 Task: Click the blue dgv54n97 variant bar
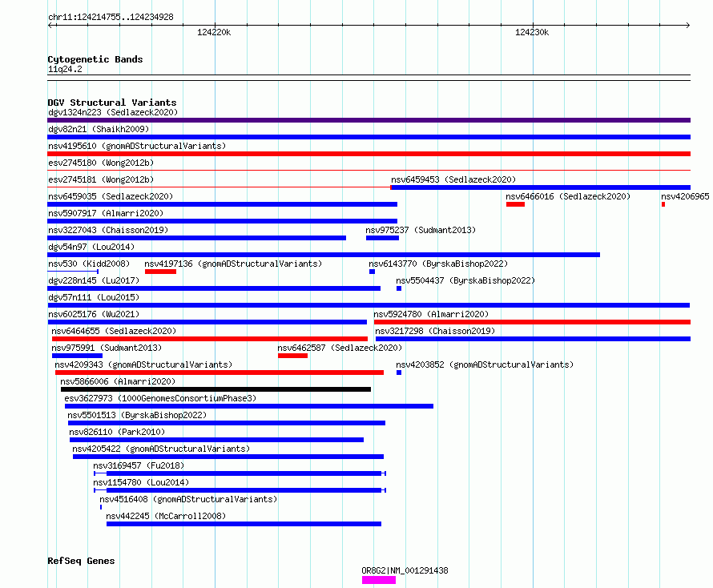tap(324, 255)
